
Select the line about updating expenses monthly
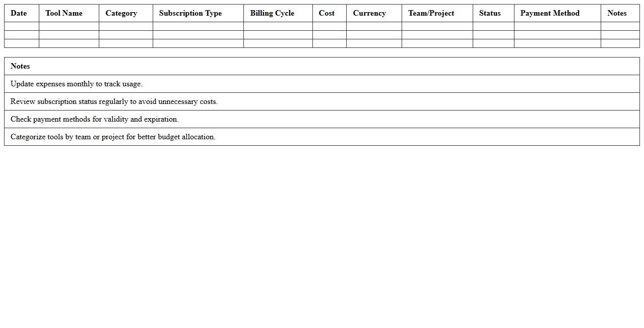coord(77,84)
